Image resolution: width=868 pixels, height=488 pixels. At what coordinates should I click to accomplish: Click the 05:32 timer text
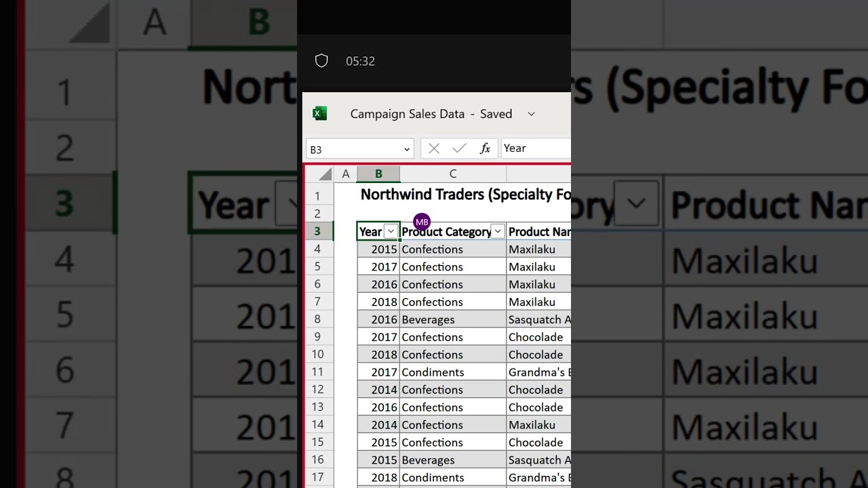coord(360,61)
